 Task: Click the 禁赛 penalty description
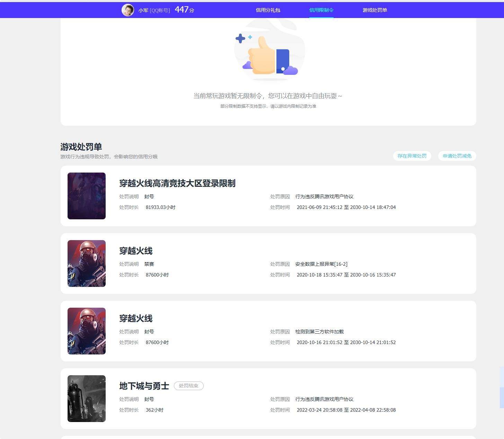click(149, 264)
